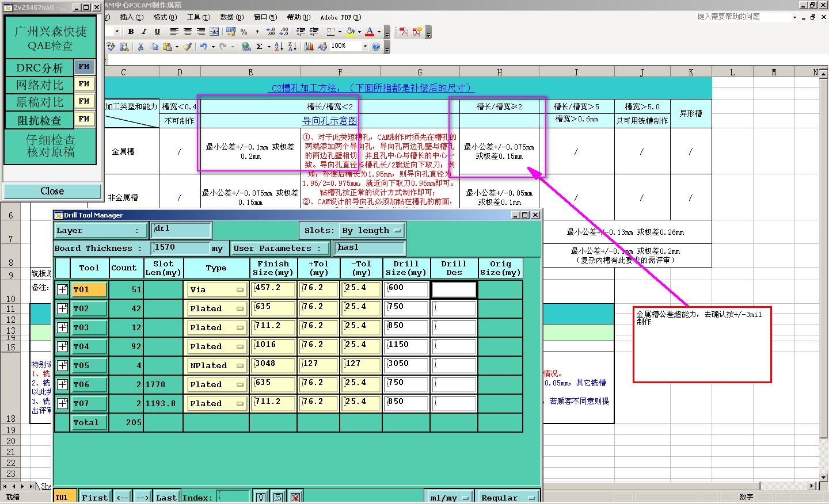This screenshot has width=829, height=504.
Task: Click the 仔细检查核对原稿 button
Action: [50, 146]
